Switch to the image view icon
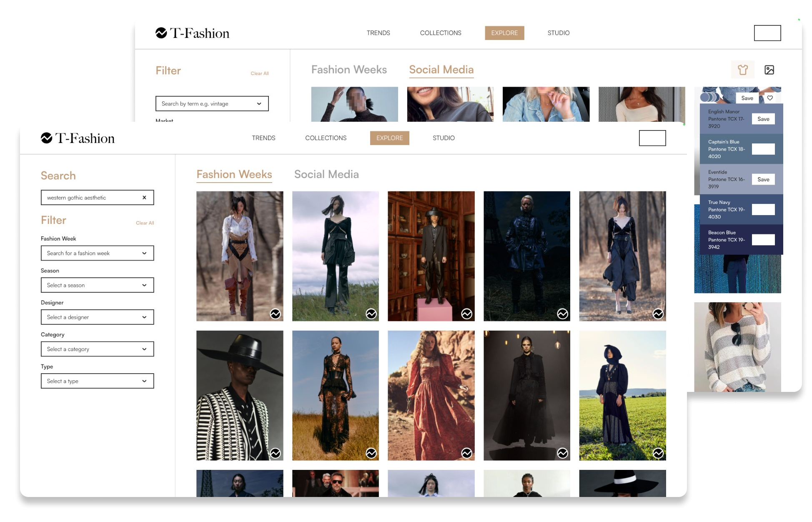The height and width of the screenshot is (522, 812). pyautogui.click(x=769, y=69)
